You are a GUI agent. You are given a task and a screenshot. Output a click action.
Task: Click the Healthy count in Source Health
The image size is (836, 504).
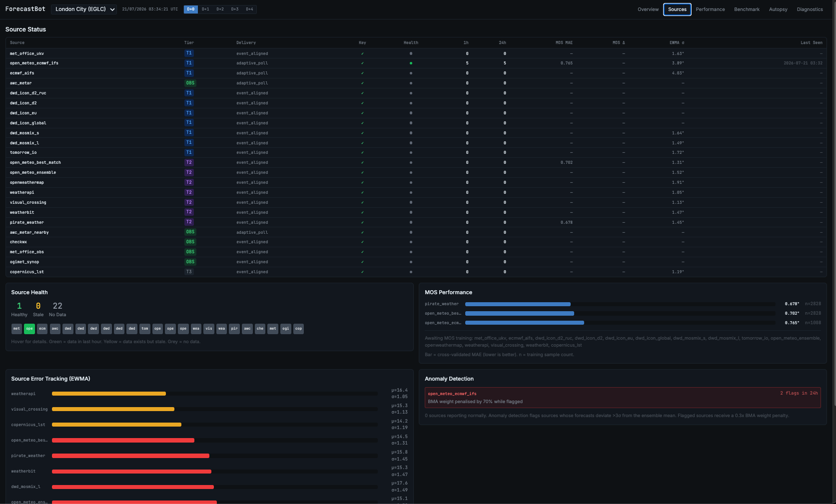click(x=19, y=306)
